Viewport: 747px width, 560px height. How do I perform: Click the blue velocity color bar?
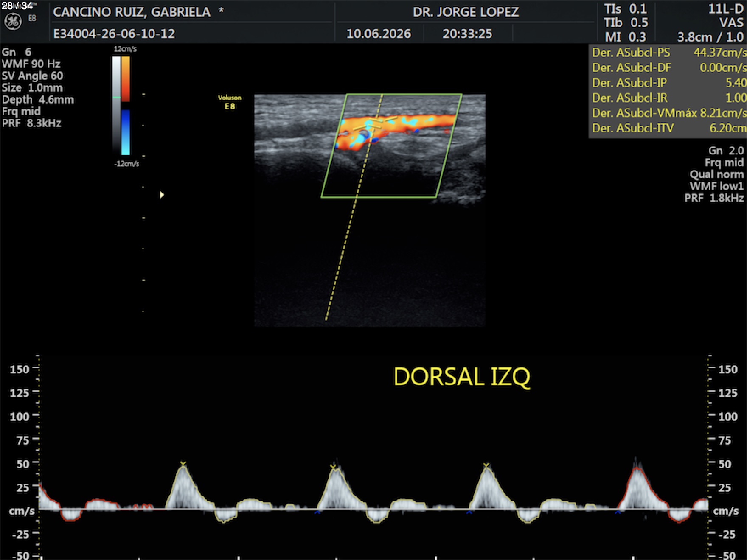click(126, 132)
